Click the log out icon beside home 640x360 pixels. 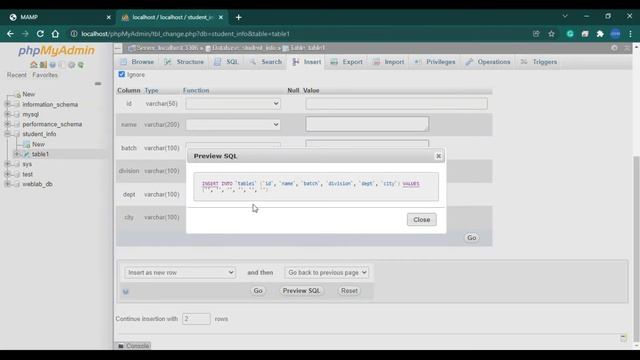click(43, 64)
